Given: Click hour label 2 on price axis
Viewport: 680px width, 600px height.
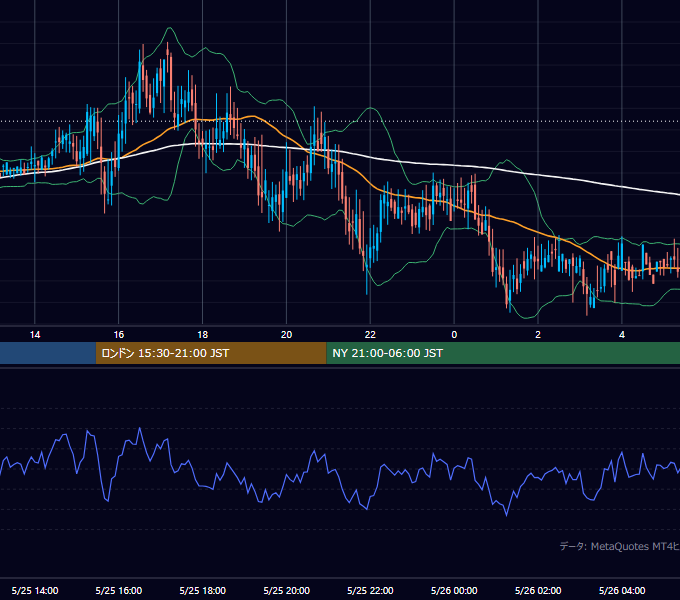Looking at the screenshot, I should (x=538, y=335).
